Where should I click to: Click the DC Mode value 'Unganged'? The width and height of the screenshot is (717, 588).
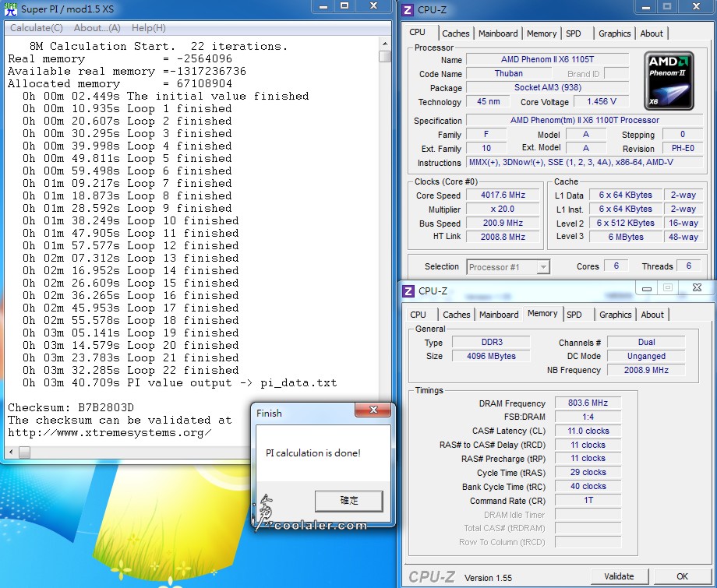pos(646,356)
